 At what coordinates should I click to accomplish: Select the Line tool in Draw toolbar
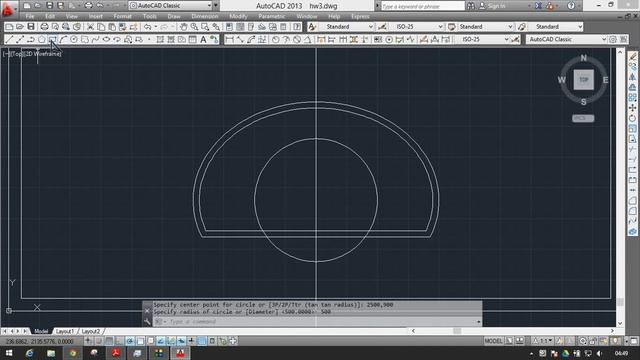pos(9,39)
